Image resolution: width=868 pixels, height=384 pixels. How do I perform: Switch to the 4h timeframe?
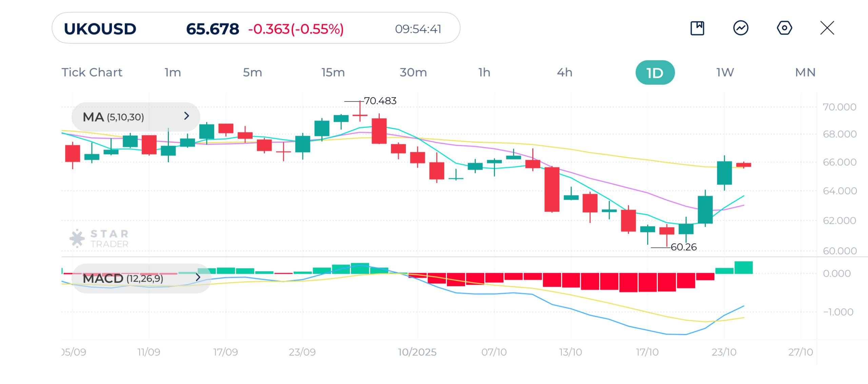tap(565, 72)
